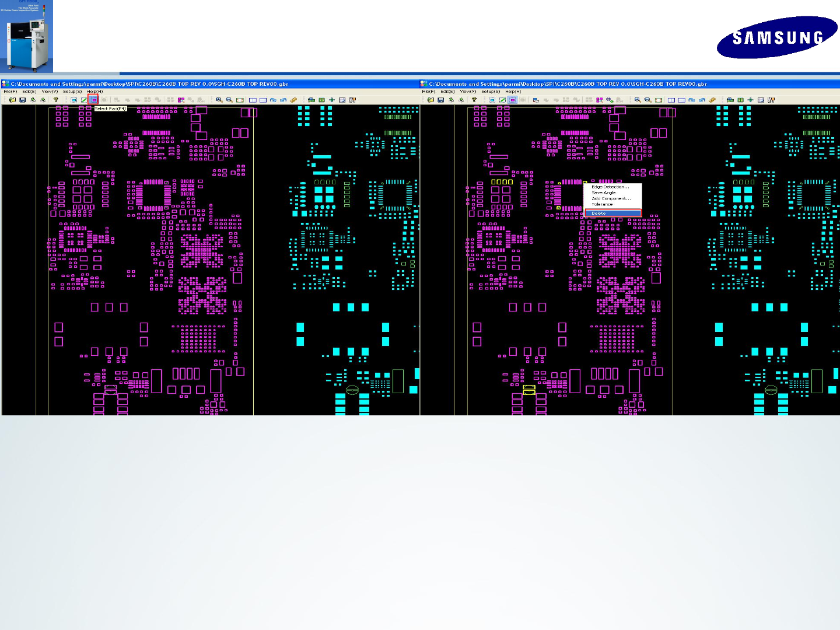This screenshot has height=630, width=840.
Task: Choose Edge Detection from context menu
Action: coord(610,187)
